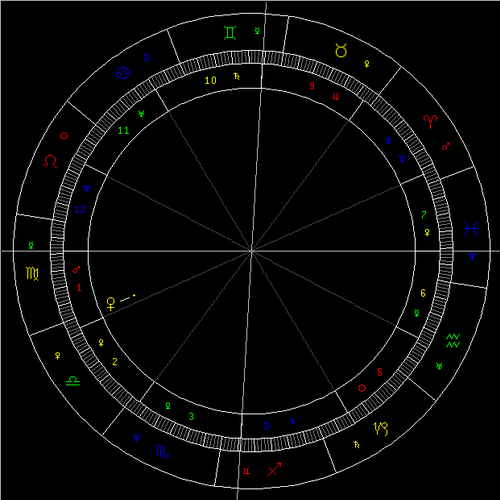The width and height of the screenshot is (500, 500).
Task: Click the blue Moon glyph beside Cancer
Action: (x=147, y=58)
